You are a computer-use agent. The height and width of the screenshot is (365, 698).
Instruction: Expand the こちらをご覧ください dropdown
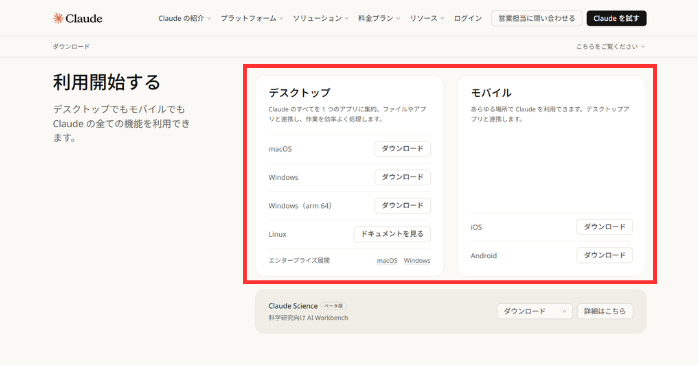[610, 46]
